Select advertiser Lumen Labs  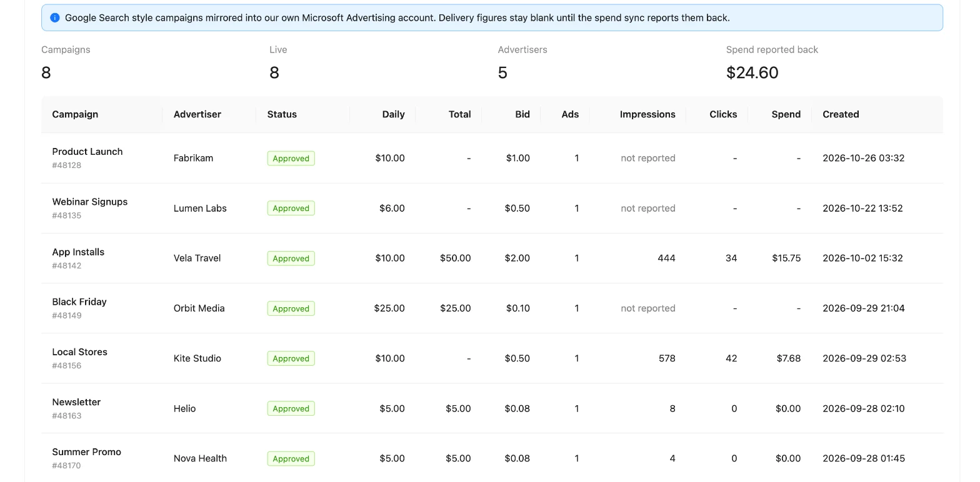200,208
